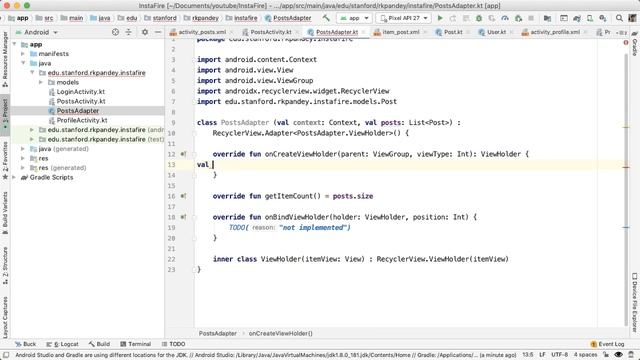The image size is (640, 360).
Task: Toggle the Gradle side panel tab
Action: (x=635, y=43)
